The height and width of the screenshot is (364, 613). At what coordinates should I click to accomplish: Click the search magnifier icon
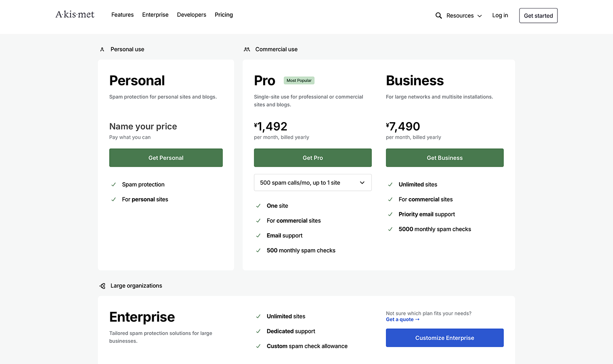438,16
